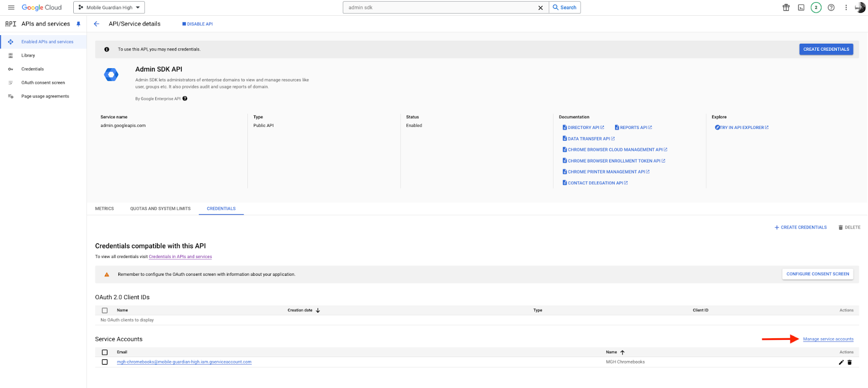This screenshot has width=868, height=388.
Task: Activate Cloud Shell terminal icon
Action: [x=801, y=8]
